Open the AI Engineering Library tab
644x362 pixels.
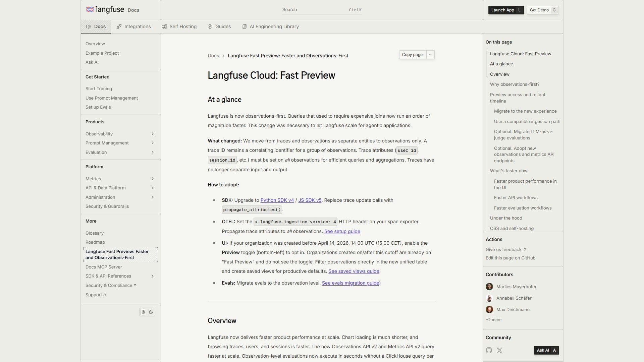click(270, 26)
